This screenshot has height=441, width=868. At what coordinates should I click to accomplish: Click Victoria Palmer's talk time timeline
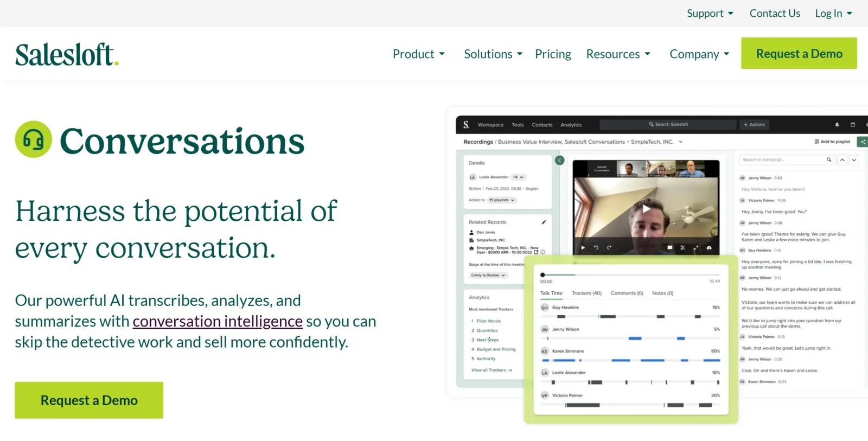(x=631, y=405)
